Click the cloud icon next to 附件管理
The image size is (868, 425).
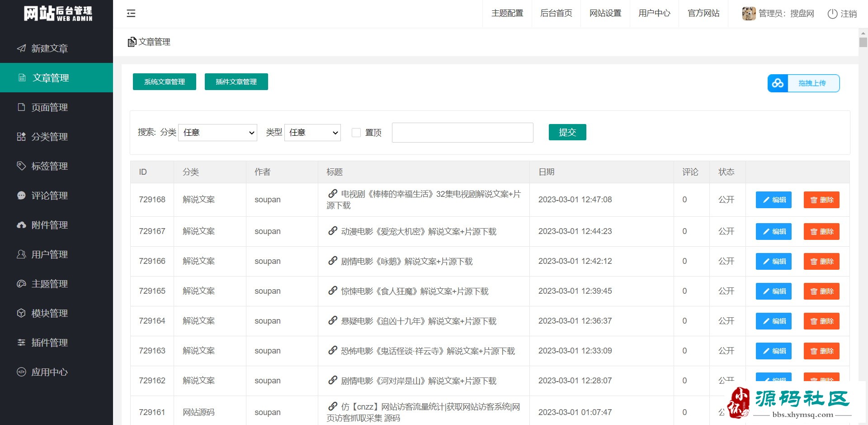coord(21,225)
